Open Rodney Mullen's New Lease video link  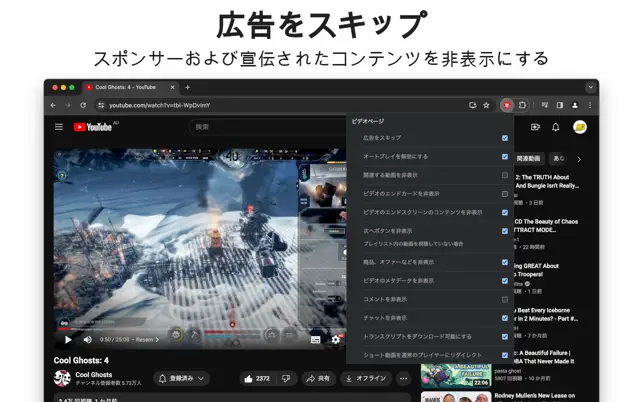pyautogui.click(x=535, y=396)
